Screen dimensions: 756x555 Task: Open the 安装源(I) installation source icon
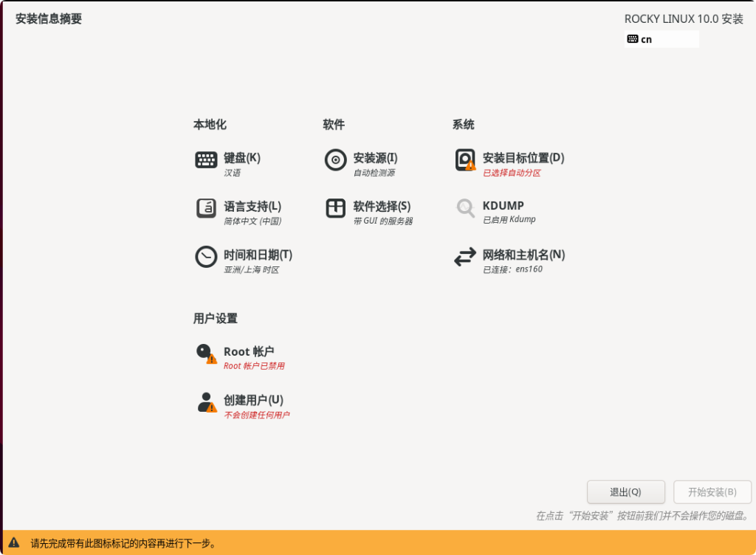[x=335, y=159]
